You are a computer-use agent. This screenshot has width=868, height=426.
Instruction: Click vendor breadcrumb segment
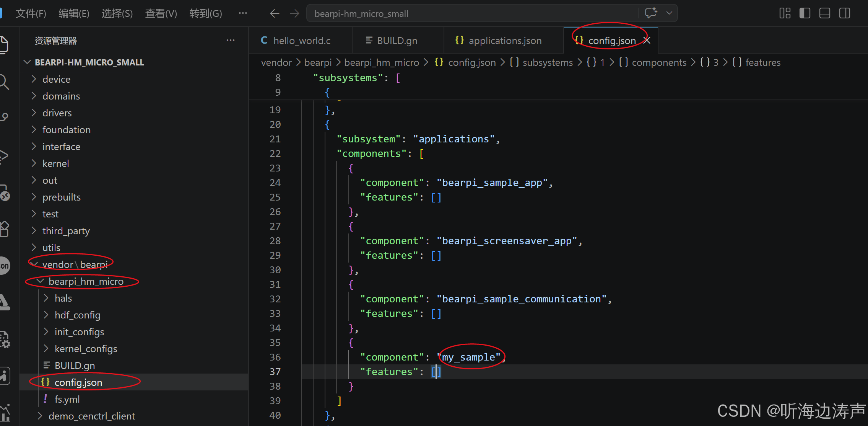point(276,62)
